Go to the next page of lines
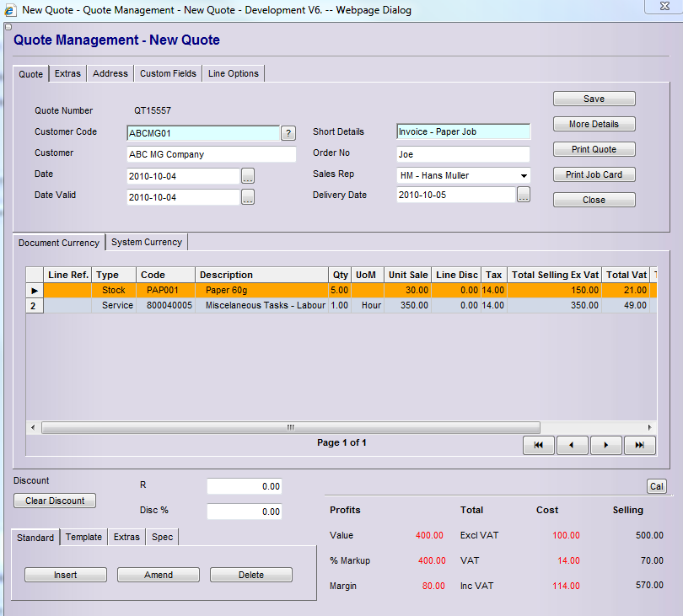683x616 pixels. (606, 445)
